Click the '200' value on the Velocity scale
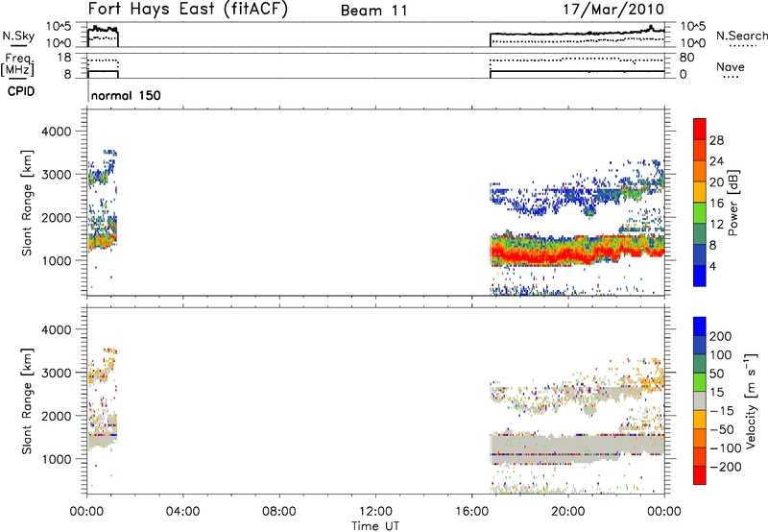This screenshot has height=532, width=768. click(x=721, y=336)
